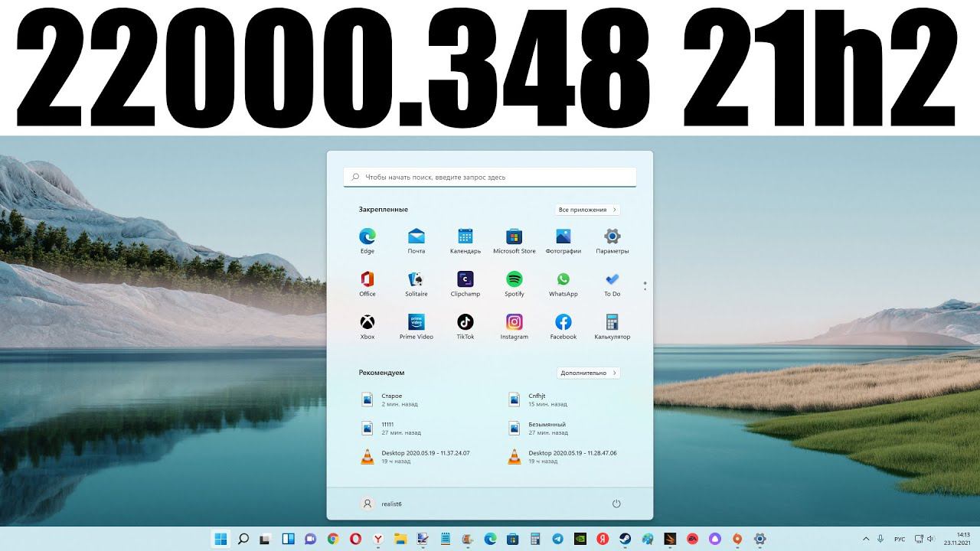Screen dimensions: 980x551
Task: Open the Opera browser taskbar icon
Action: tap(355, 539)
